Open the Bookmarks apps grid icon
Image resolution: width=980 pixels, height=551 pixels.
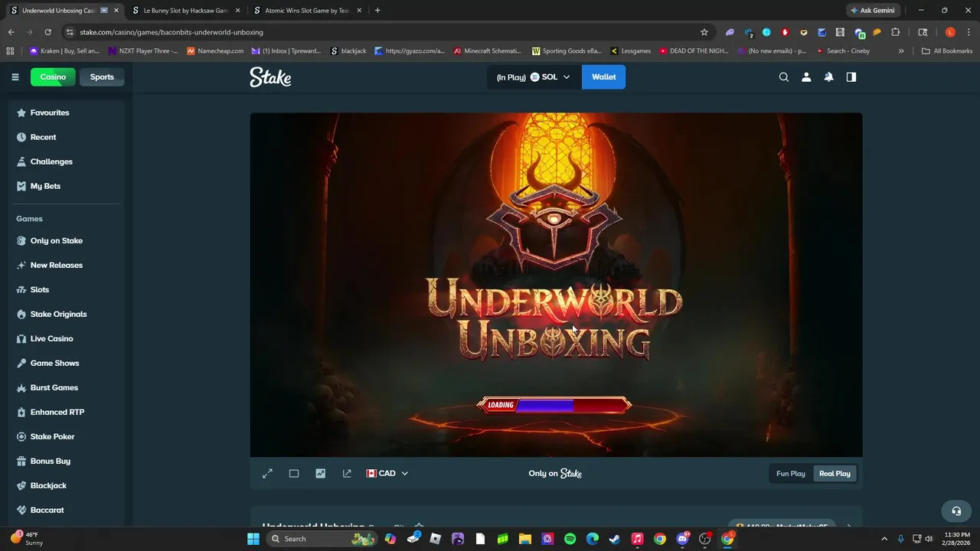[10, 51]
